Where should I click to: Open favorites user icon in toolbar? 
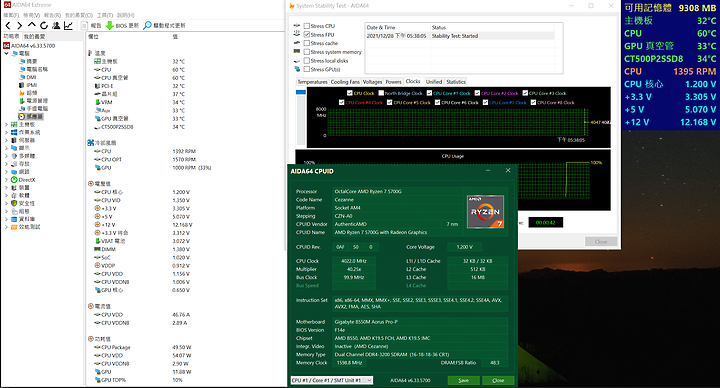(x=56, y=26)
